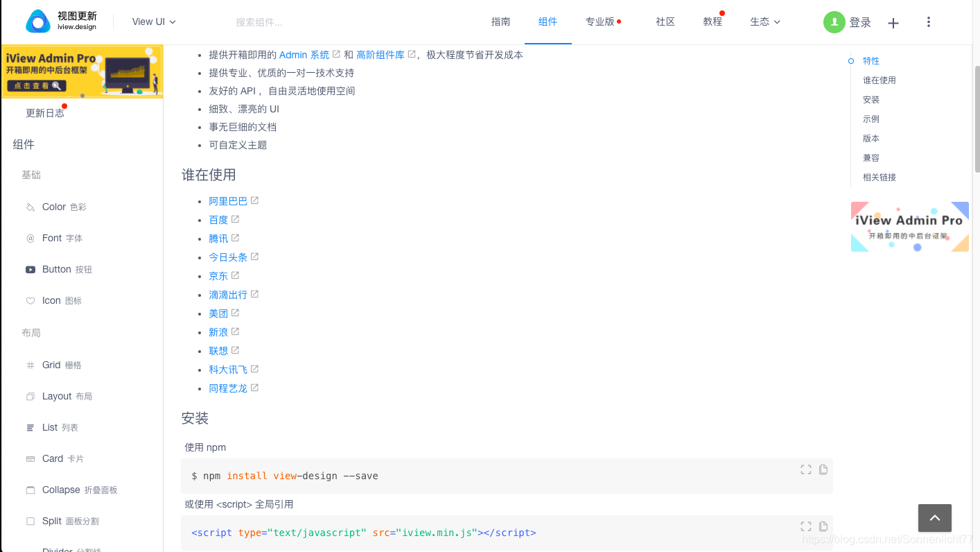980x552 pixels.
Task: Open the 联想 link
Action: 218,350
